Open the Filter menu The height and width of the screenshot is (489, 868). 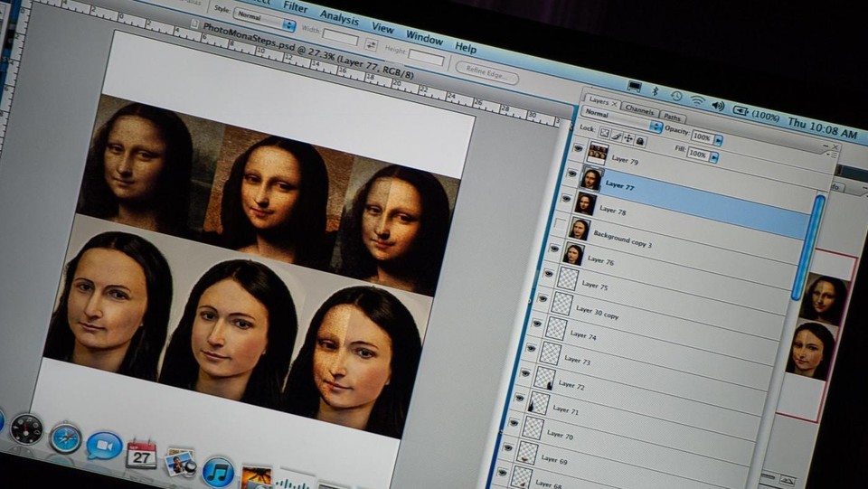(x=296, y=6)
